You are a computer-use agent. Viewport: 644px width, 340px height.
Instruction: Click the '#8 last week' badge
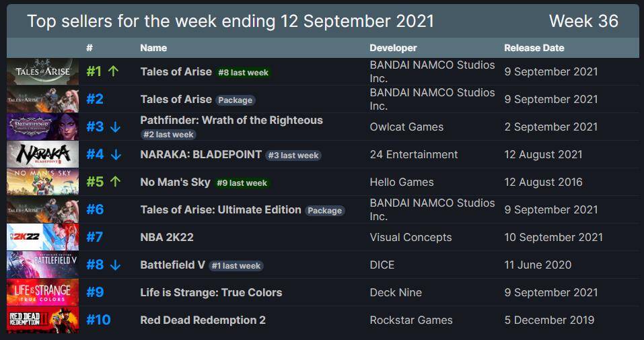[x=244, y=72]
